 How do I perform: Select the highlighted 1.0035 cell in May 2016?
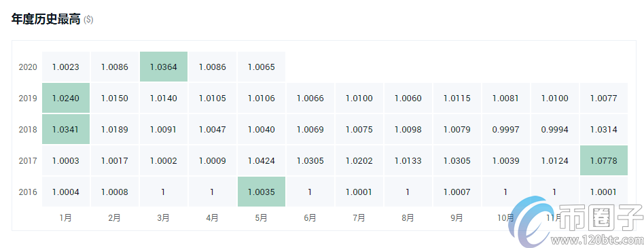pyautogui.click(x=262, y=192)
